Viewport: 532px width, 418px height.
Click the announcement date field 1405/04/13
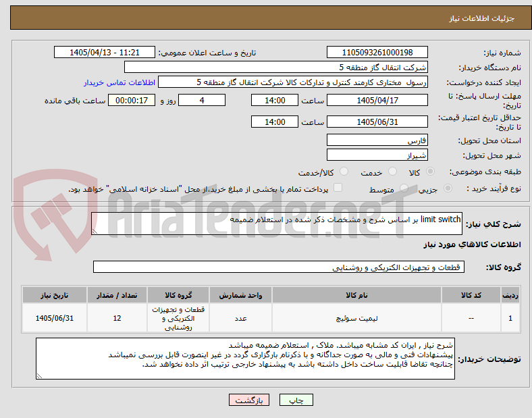click(105, 52)
